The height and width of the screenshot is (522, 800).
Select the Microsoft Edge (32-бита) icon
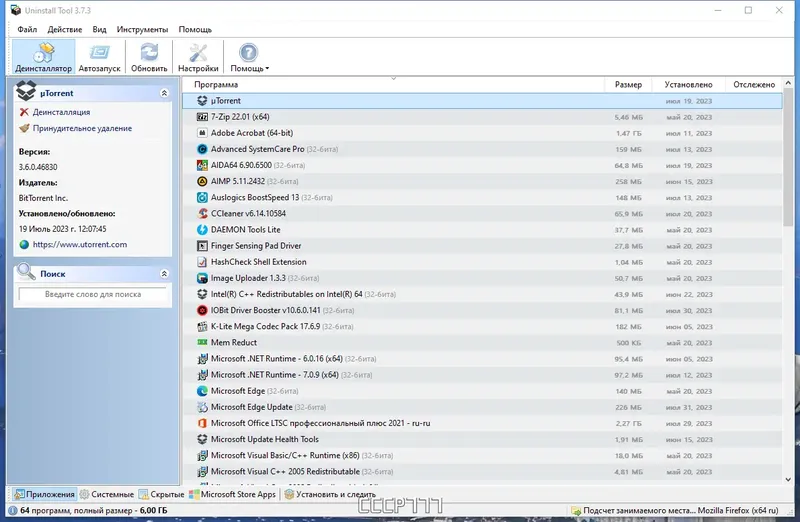[x=202, y=391]
